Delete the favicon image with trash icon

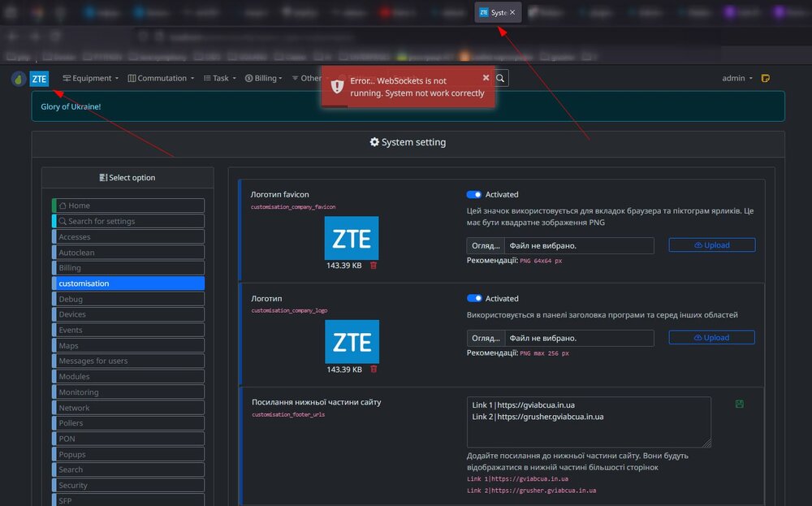[x=374, y=266]
